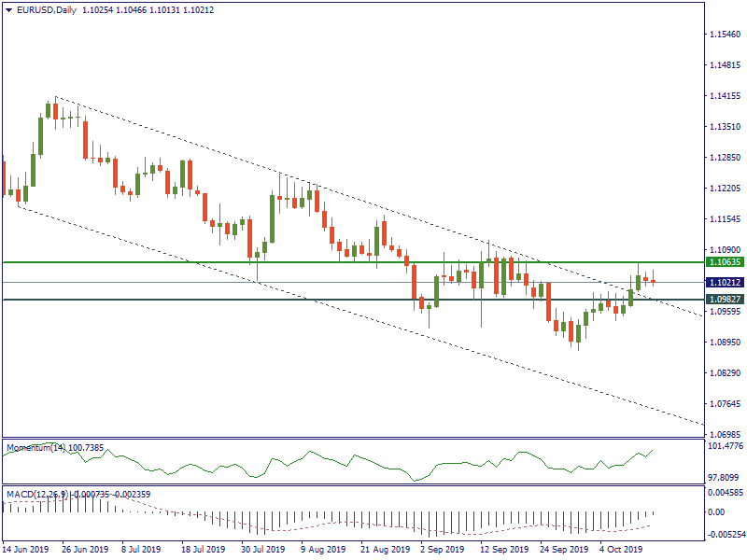Click the 1.15460 price scale value
The width and height of the screenshot is (747, 560).
[x=726, y=35]
